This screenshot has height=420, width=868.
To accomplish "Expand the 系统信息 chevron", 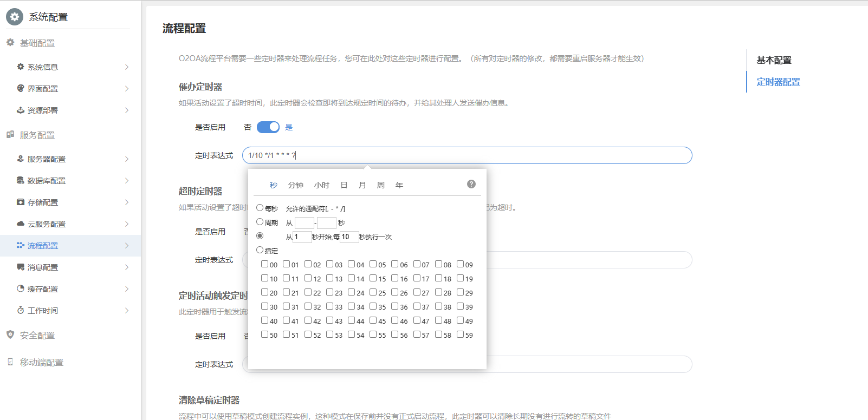I will [x=127, y=67].
